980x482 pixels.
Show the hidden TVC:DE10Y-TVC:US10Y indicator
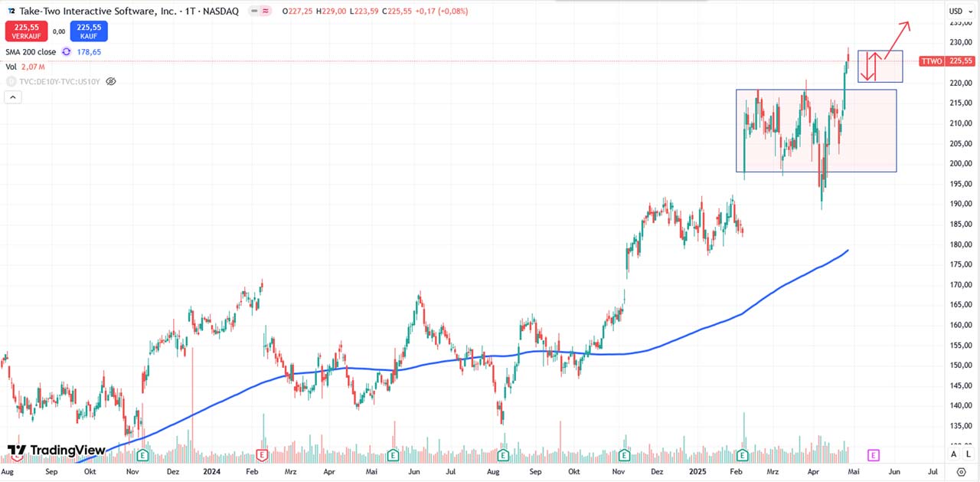pos(111,81)
